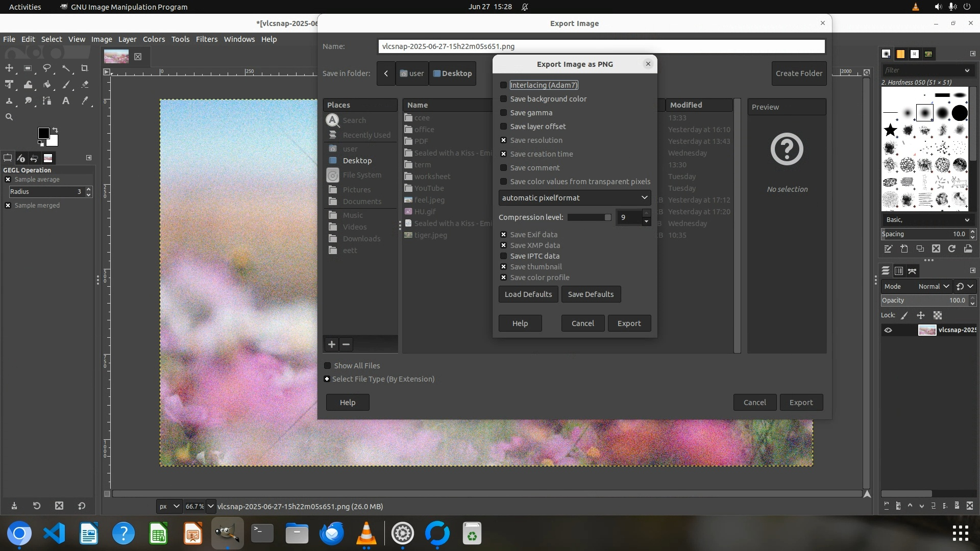Open the automatic pixelformat dropdown
980x551 pixels.
[574, 198]
